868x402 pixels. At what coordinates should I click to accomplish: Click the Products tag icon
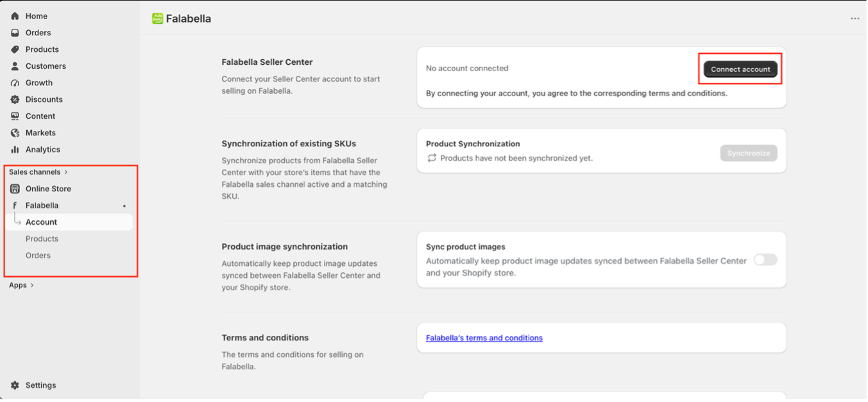(15, 49)
